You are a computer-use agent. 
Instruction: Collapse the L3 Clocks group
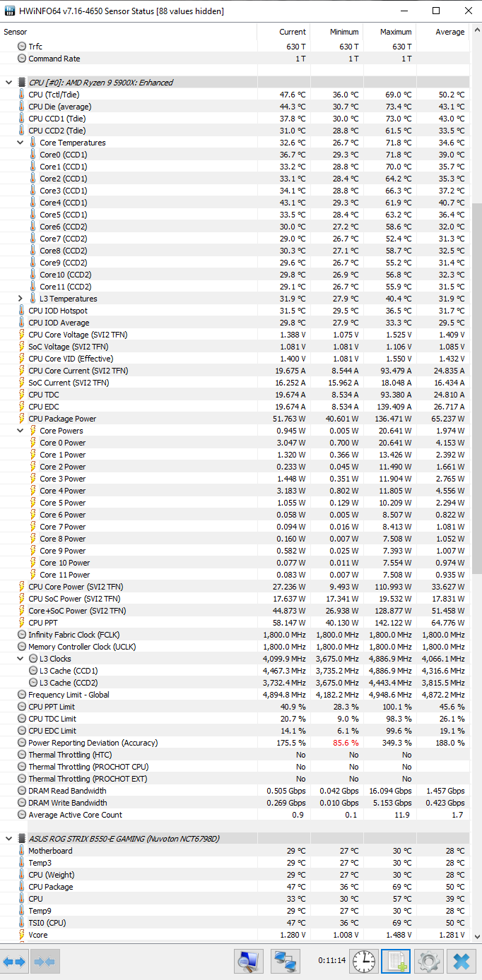[x=20, y=659]
